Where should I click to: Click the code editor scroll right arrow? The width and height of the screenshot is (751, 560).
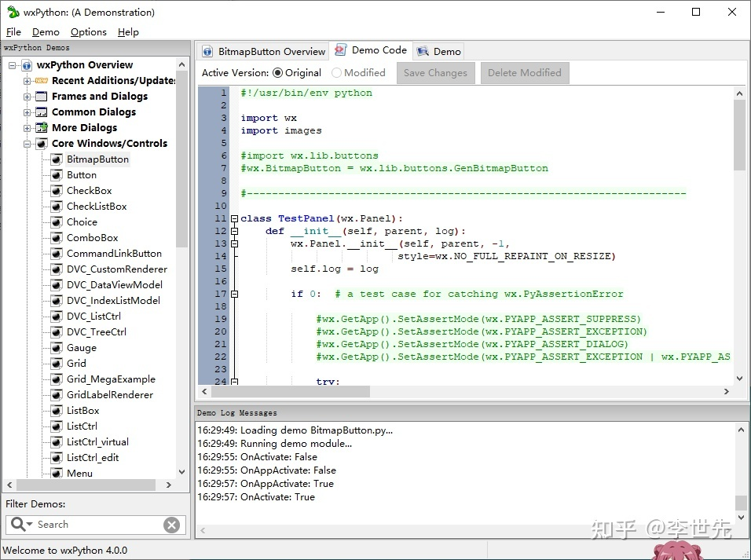[726, 392]
